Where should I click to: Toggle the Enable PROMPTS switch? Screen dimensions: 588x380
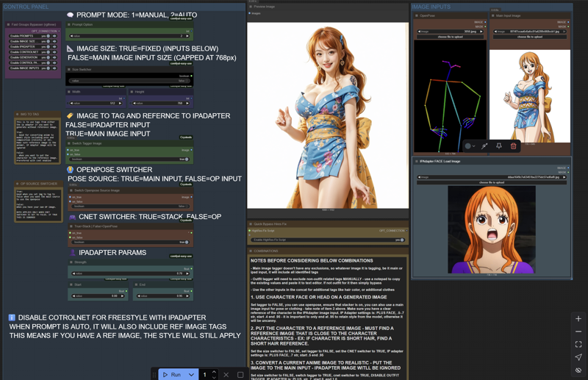tap(46, 36)
